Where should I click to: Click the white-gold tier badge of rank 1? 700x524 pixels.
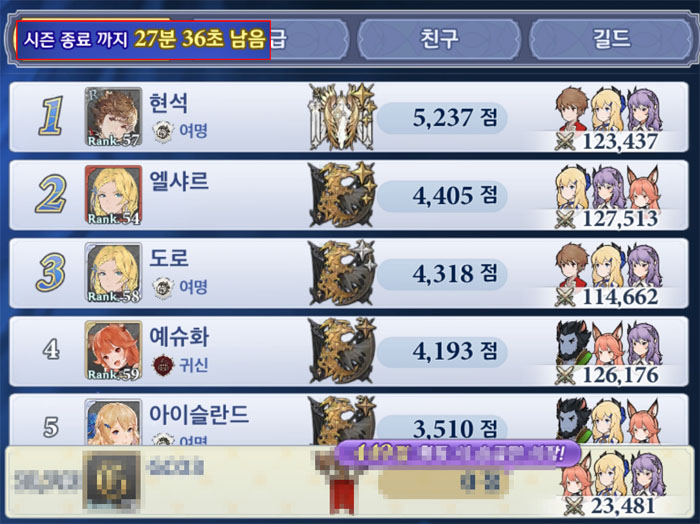tap(342, 117)
